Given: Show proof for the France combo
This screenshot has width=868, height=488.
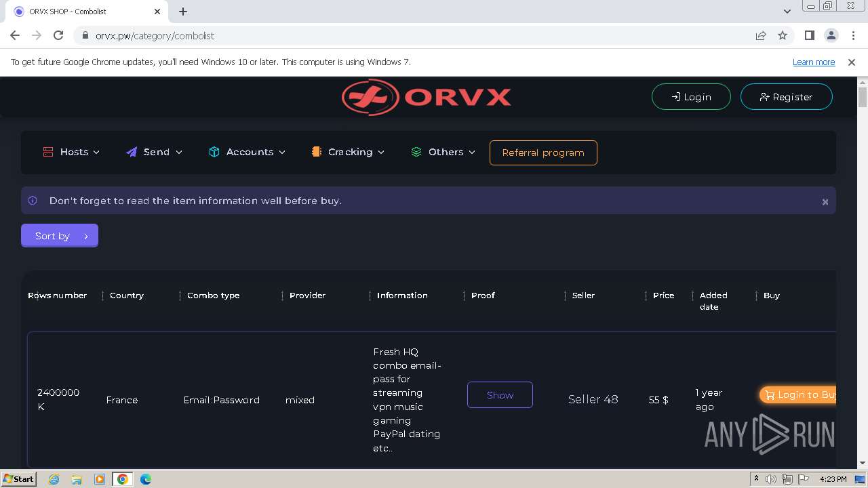Looking at the screenshot, I should tap(500, 395).
